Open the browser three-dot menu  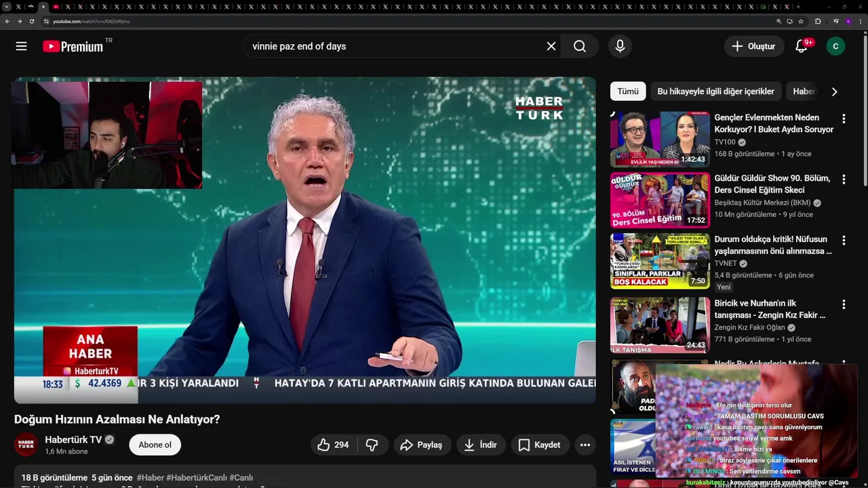861,21
